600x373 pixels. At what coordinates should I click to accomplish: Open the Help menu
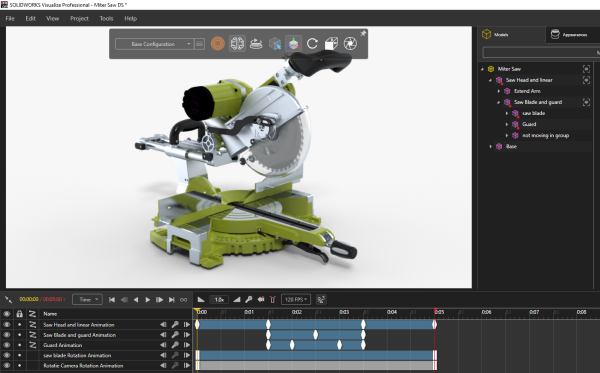coord(130,18)
